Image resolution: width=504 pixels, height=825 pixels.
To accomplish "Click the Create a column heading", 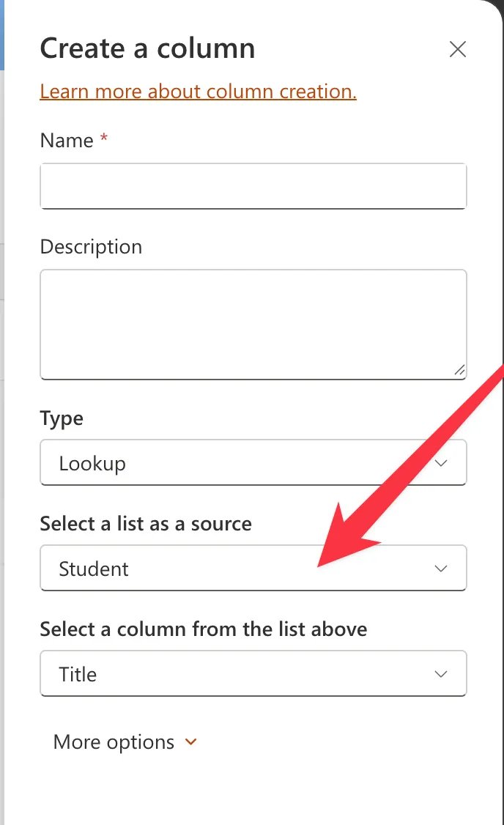I will tap(147, 49).
